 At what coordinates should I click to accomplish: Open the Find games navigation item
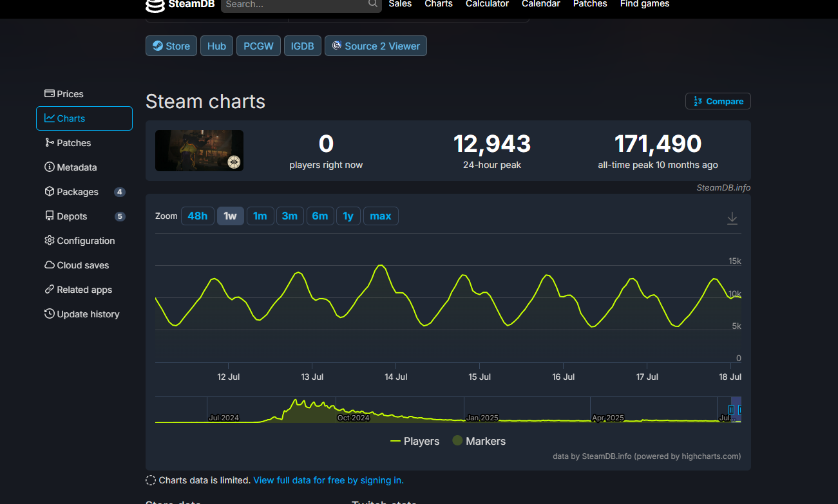645,4
